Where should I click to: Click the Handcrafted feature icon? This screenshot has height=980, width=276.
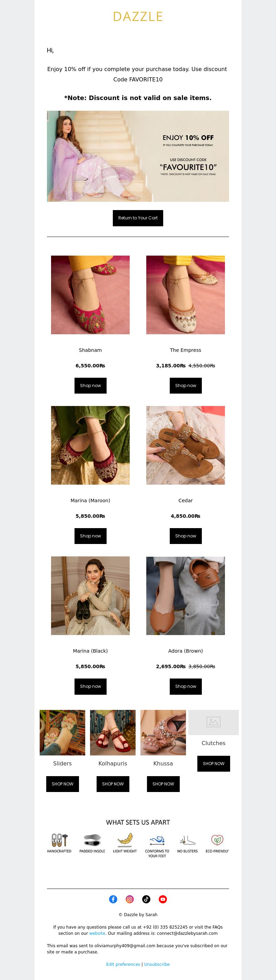coord(59,840)
